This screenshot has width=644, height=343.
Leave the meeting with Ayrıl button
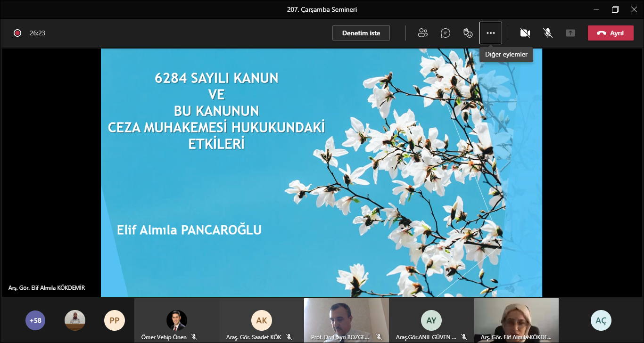(x=610, y=33)
